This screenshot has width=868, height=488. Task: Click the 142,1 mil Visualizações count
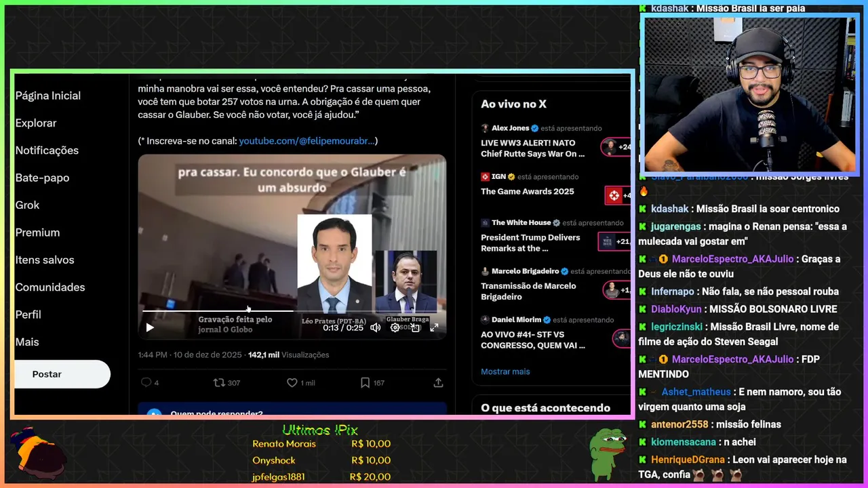pyautogui.click(x=288, y=354)
